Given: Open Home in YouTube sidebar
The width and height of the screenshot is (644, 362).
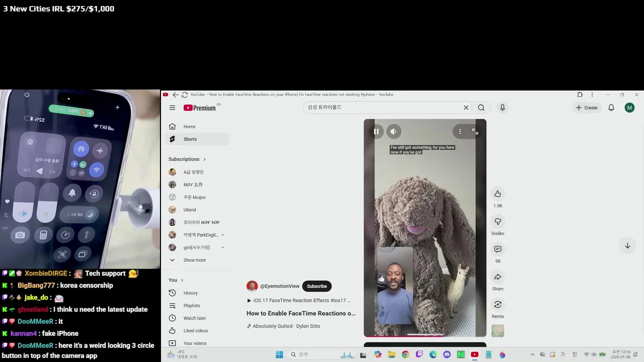Looking at the screenshot, I should tap(197, 127).
